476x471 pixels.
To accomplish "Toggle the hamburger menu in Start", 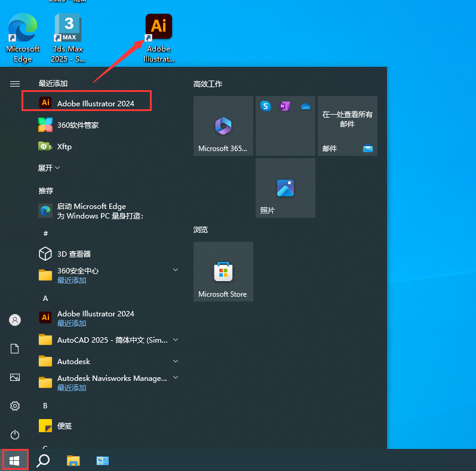I will pos(15,84).
